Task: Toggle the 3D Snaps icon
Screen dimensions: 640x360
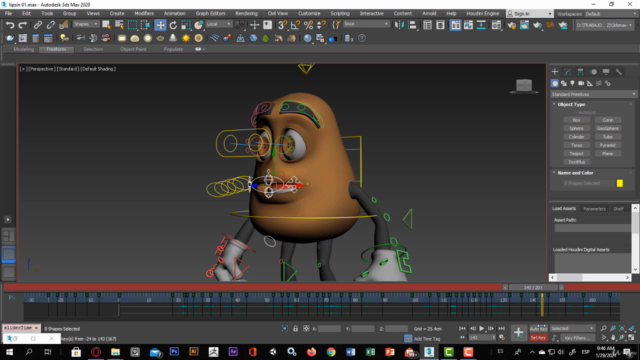Action: coord(282,25)
